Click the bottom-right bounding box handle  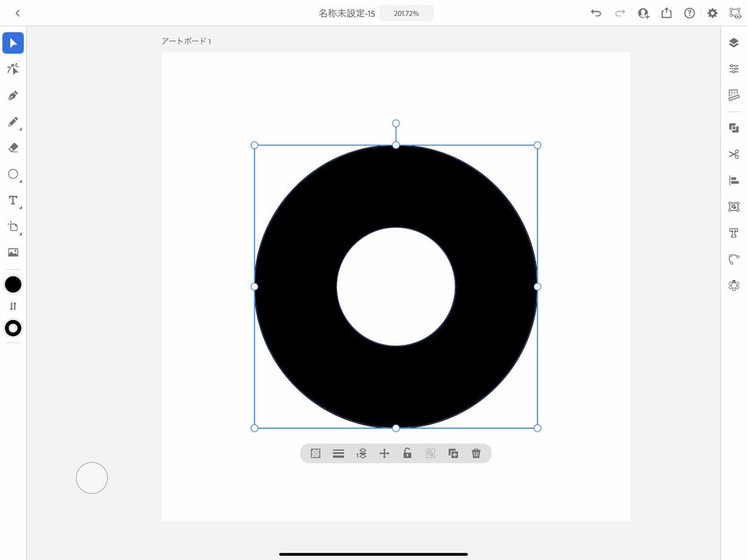(538, 428)
